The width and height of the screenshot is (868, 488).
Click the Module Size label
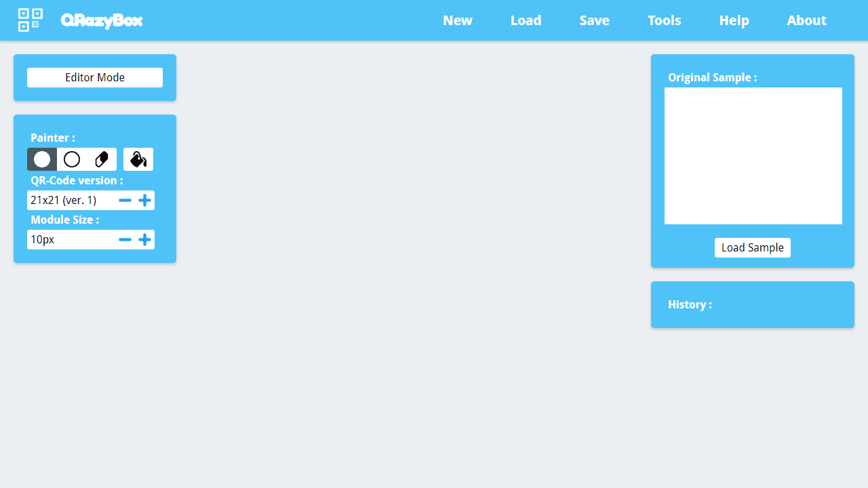tap(64, 220)
